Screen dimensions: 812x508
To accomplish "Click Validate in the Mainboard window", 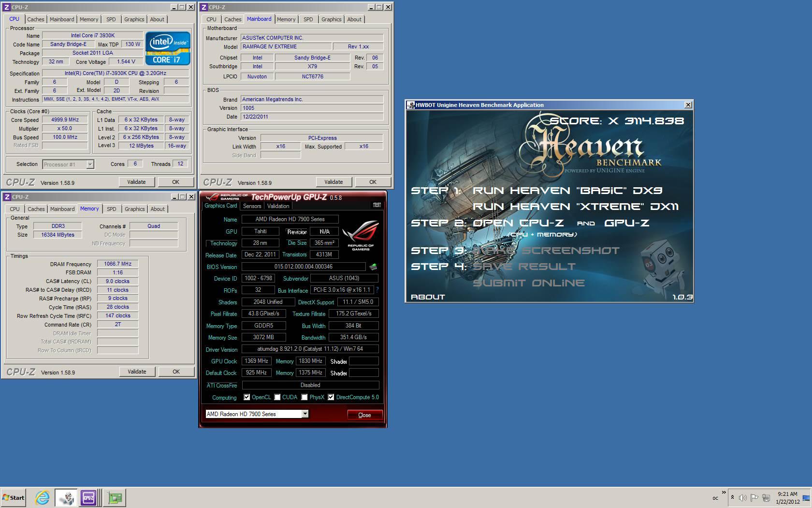I will (333, 182).
